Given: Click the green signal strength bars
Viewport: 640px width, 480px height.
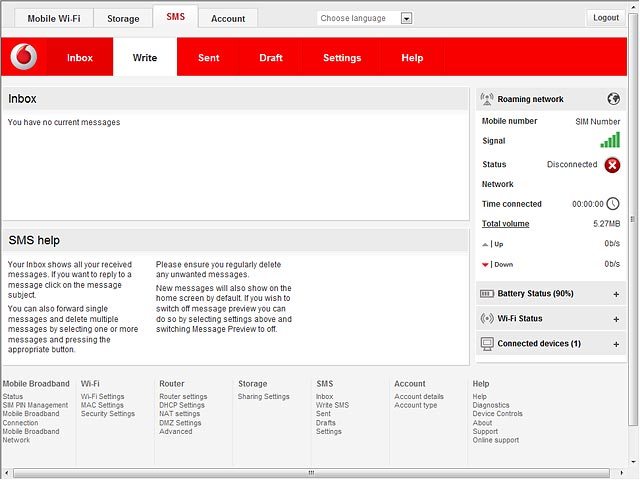Looking at the screenshot, I should (610, 140).
